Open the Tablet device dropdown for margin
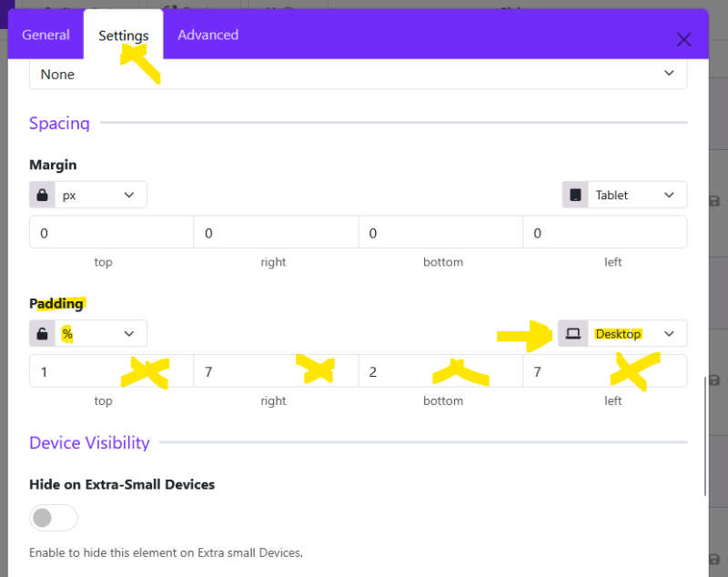 [x=637, y=195]
